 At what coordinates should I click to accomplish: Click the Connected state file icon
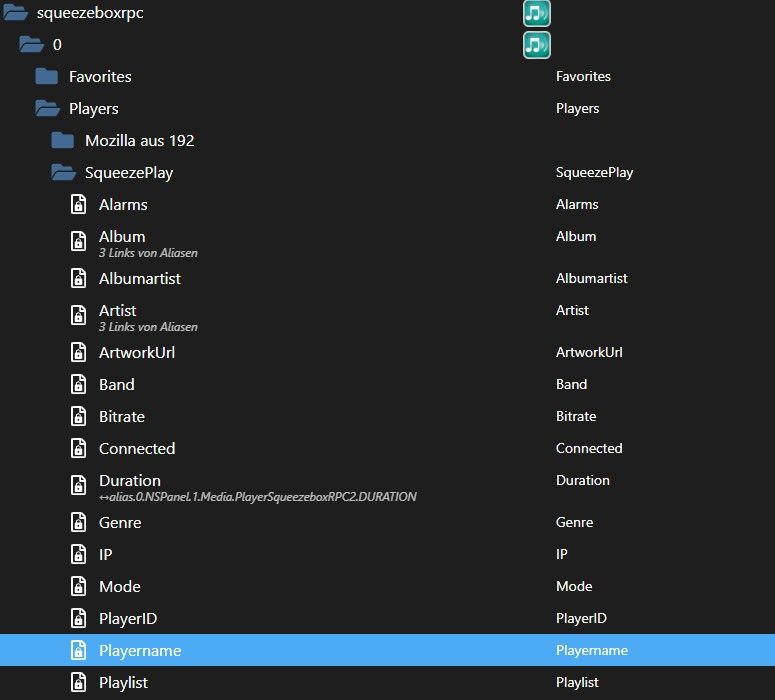point(79,448)
